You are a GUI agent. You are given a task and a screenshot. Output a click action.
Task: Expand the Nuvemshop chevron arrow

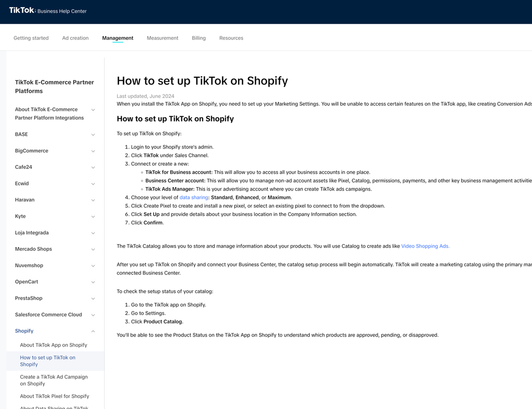93,266
